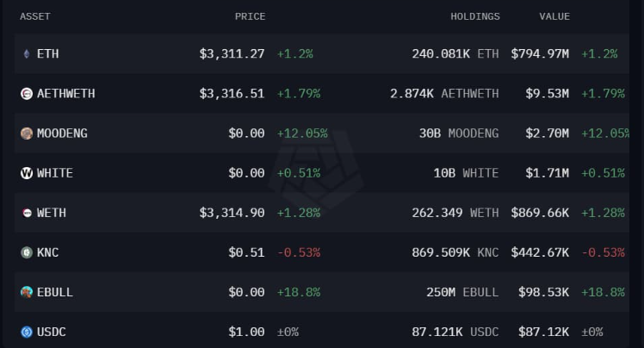Sort by the ASSET column header

pos(35,16)
